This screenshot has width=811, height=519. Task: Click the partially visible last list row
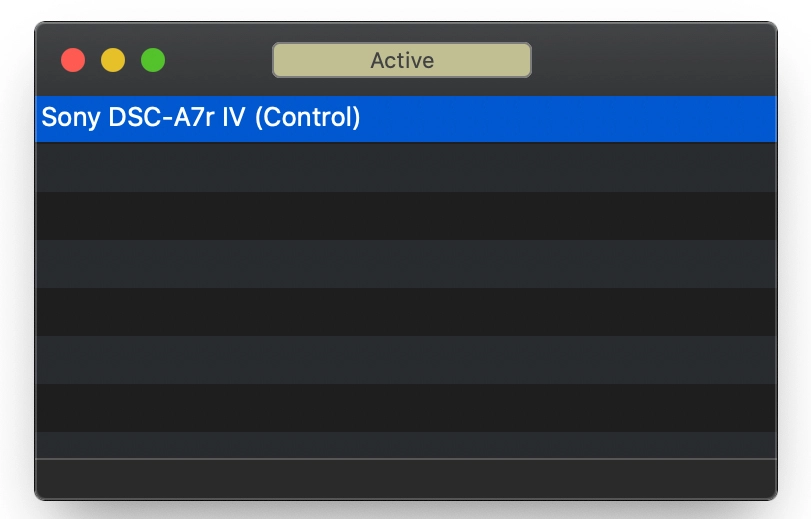(406, 445)
